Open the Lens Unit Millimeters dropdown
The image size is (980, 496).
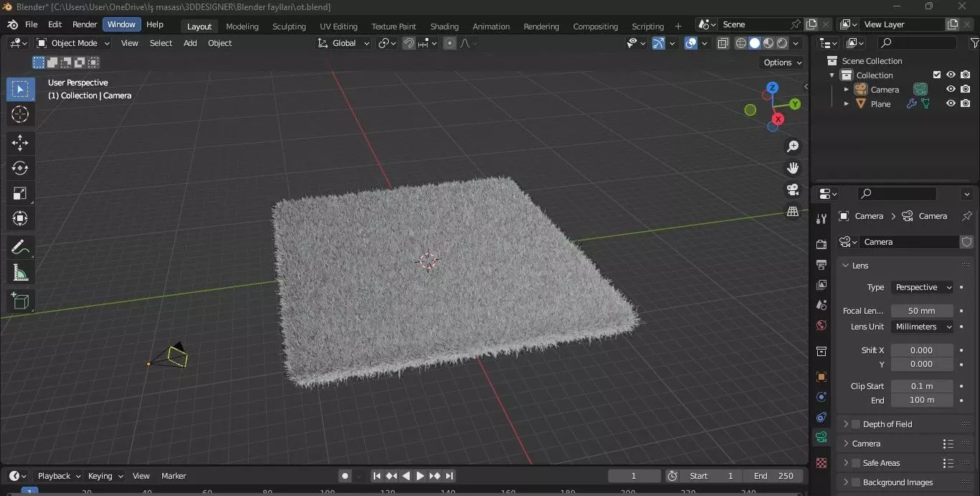[x=922, y=327]
